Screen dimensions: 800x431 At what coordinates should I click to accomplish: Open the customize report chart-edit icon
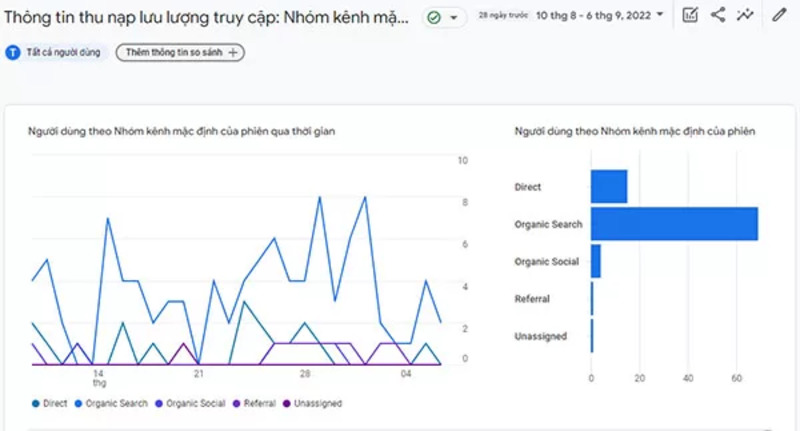pos(690,15)
